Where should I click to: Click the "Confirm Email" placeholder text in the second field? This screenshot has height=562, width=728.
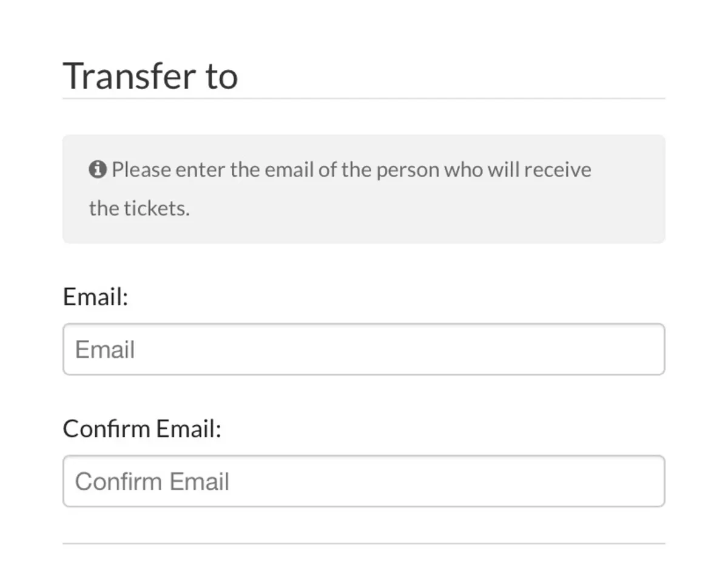pyautogui.click(x=152, y=482)
